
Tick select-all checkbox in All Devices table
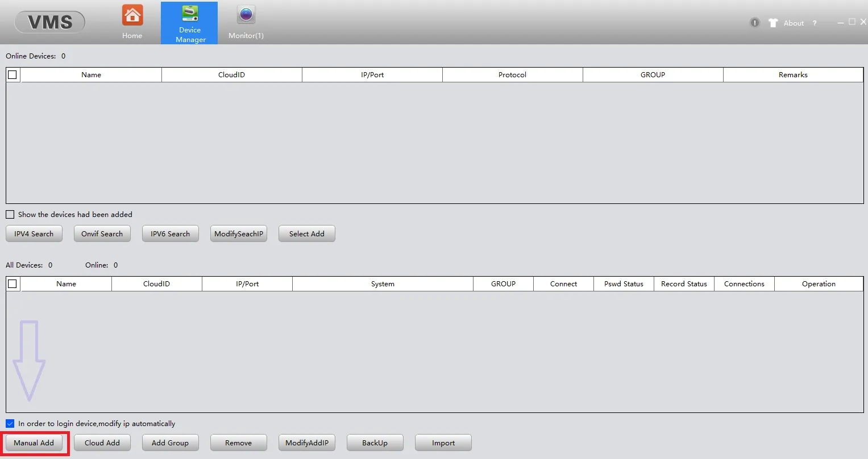click(x=13, y=283)
